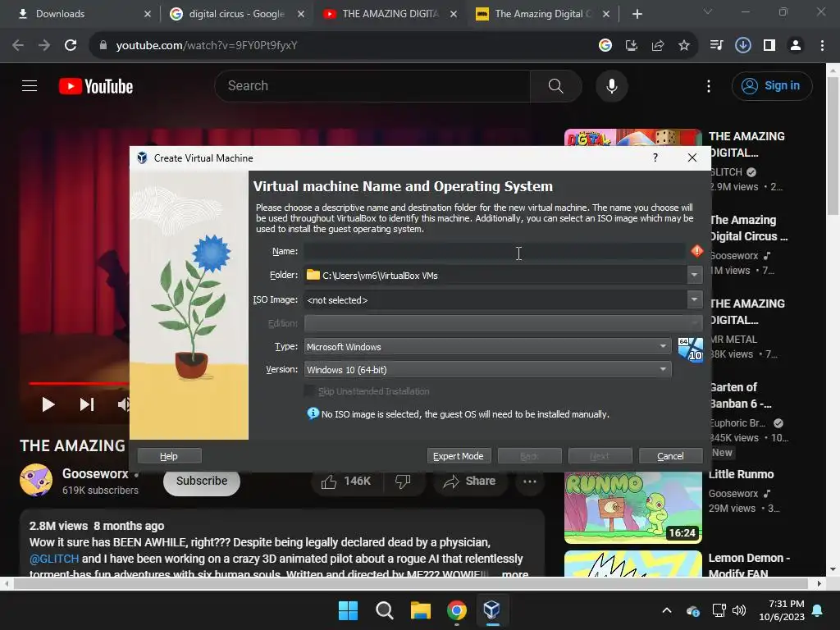This screenshot has height=630, width=840.
Task: Open Chrome profile avatar
Action: 796,46
